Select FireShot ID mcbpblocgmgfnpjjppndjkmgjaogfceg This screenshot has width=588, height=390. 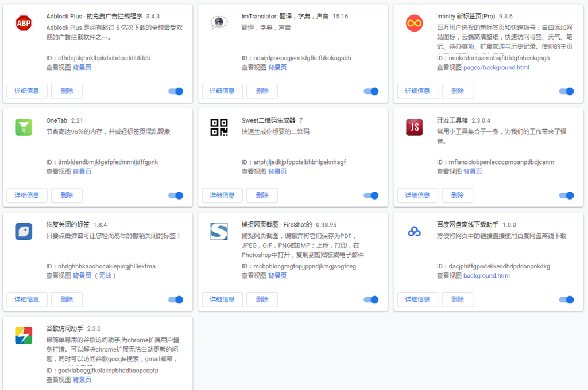[304, 266]
